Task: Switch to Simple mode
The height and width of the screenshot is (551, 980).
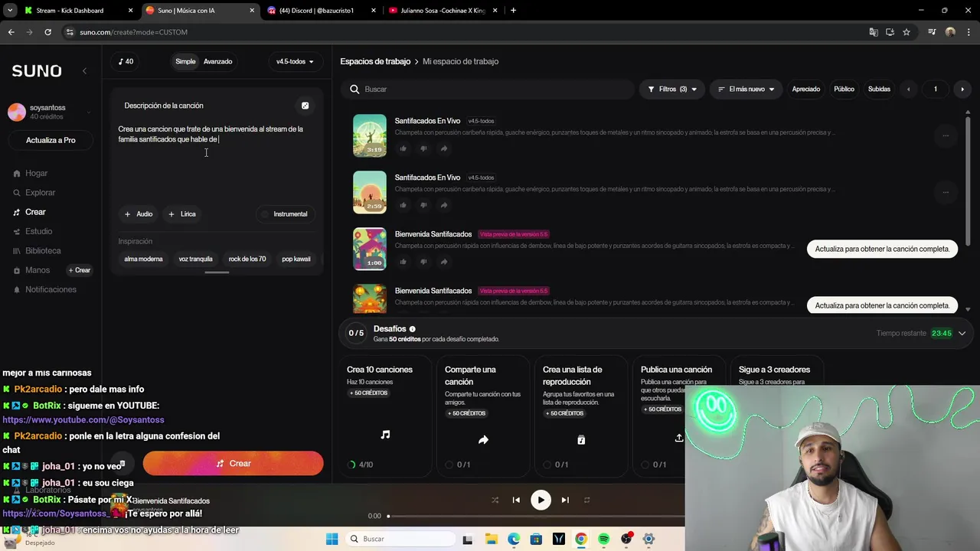Action: 185,61
